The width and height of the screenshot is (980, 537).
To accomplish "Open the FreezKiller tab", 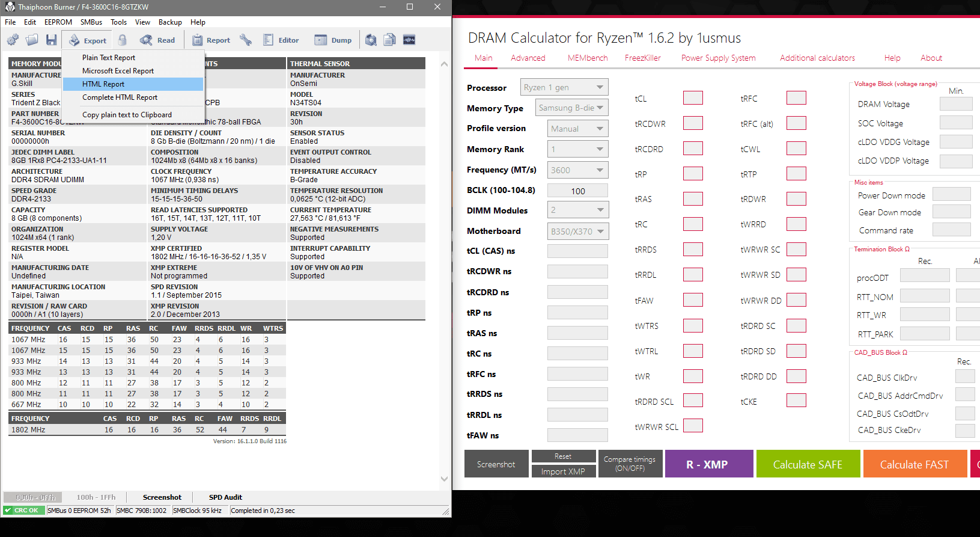I will coord(643,58).
